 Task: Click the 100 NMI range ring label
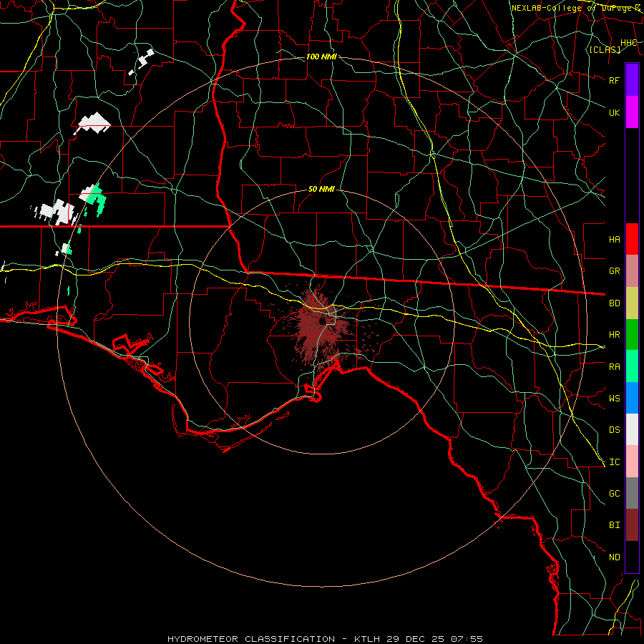[321, 57]
